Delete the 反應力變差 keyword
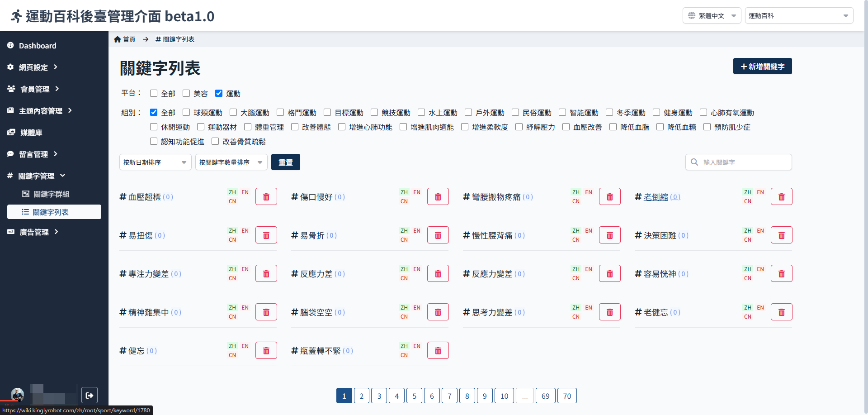Screen dimensions: 868x415 coord(610,274)
